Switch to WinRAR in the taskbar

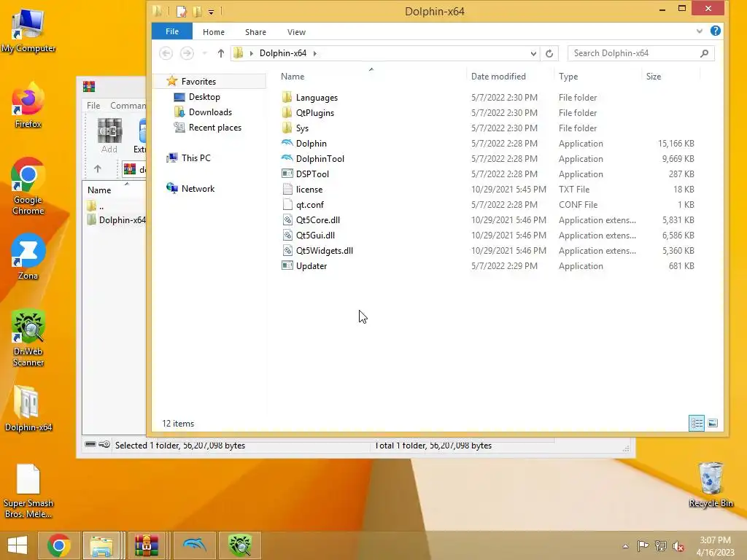pos(146,545)
